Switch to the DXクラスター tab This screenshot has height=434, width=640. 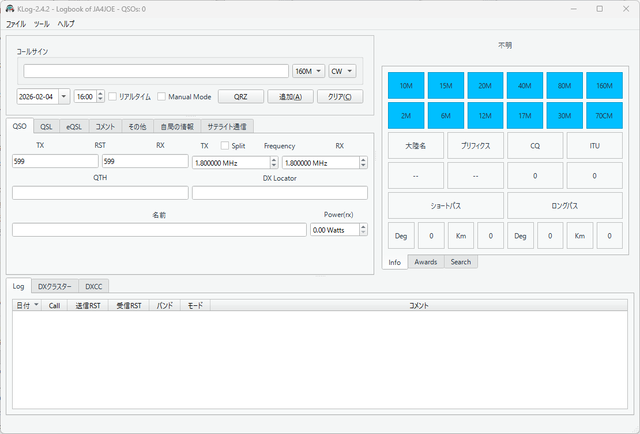[x=55, y=287]
